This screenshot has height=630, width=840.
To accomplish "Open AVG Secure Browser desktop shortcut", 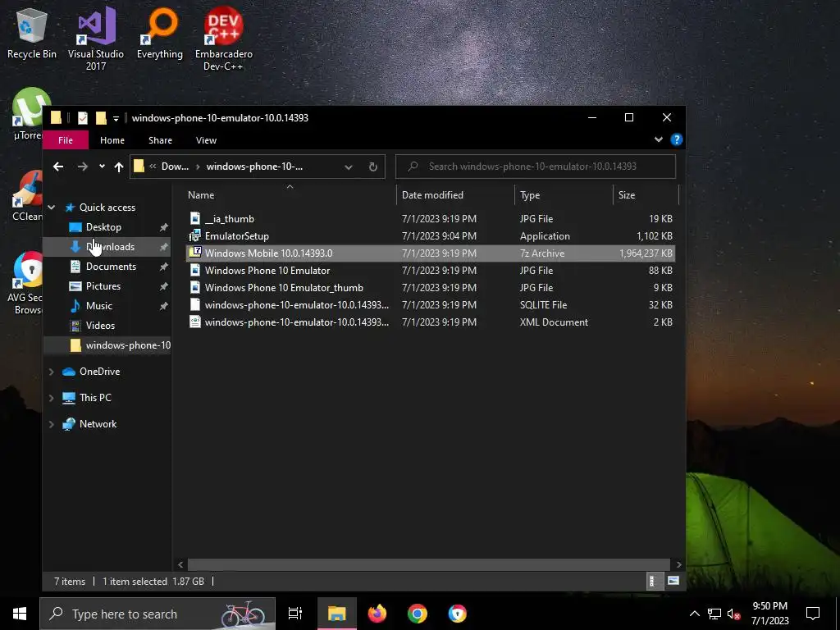I will coord(25,283).
